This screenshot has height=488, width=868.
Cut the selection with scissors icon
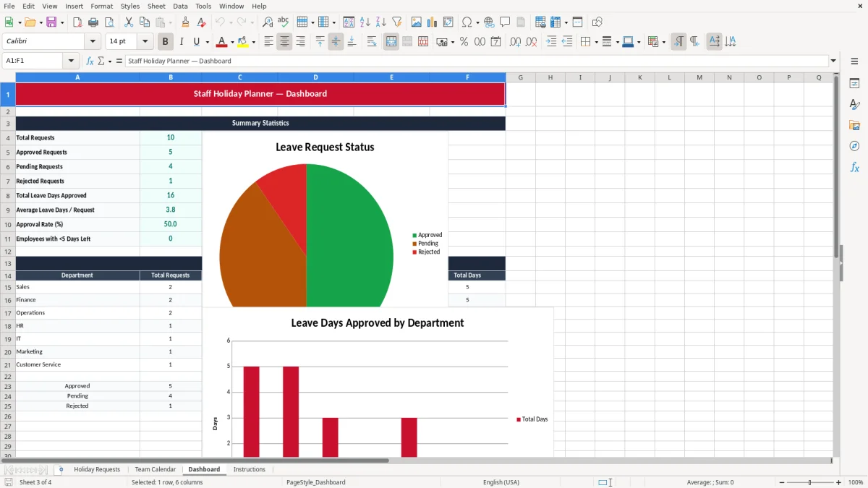tap(129, 22)
